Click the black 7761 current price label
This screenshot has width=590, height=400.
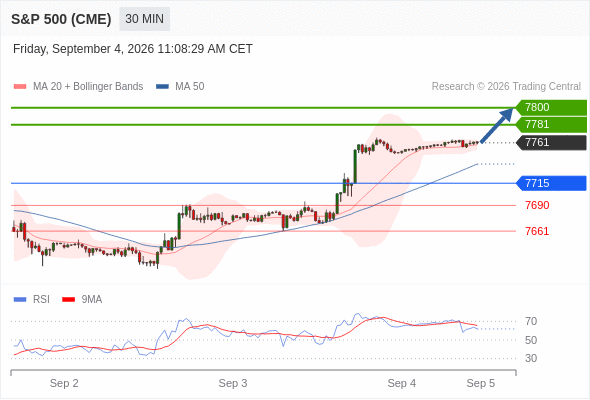click(551, 143)
